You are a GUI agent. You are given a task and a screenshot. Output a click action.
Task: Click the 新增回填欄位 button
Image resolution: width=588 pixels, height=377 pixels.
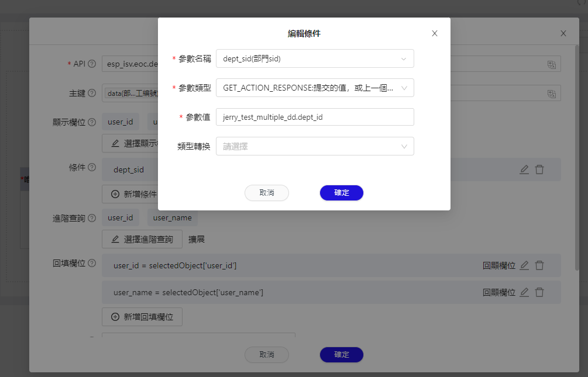pos(142,317)
